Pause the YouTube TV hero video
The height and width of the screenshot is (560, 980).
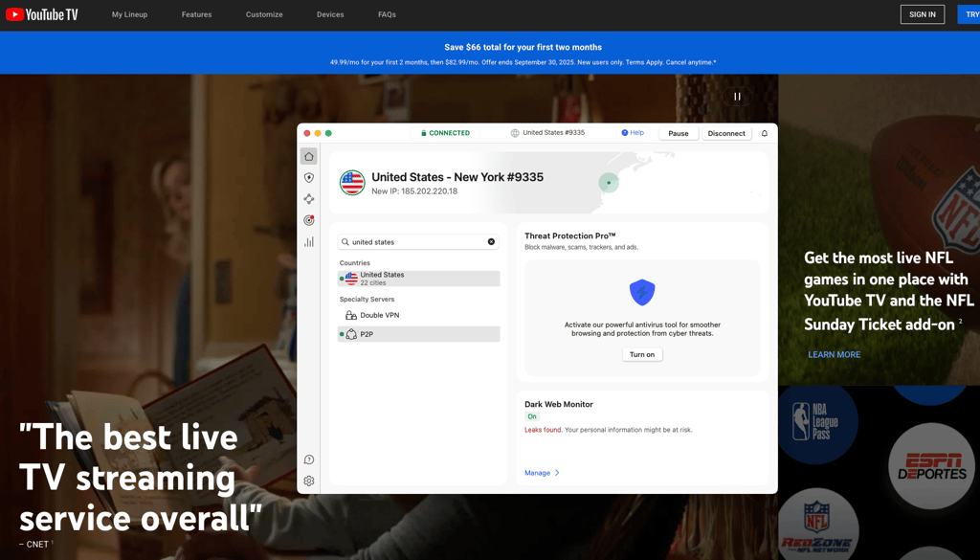738,97
